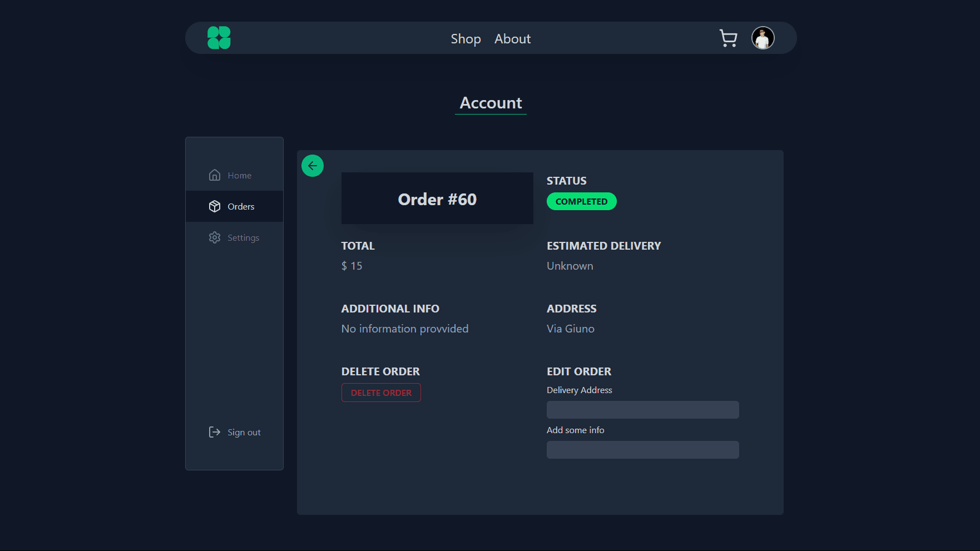Click the Order #60 title box
Image resolution: width=980 pixels, height=551 pixels.
pyautogui.click(x=437, y=198)
